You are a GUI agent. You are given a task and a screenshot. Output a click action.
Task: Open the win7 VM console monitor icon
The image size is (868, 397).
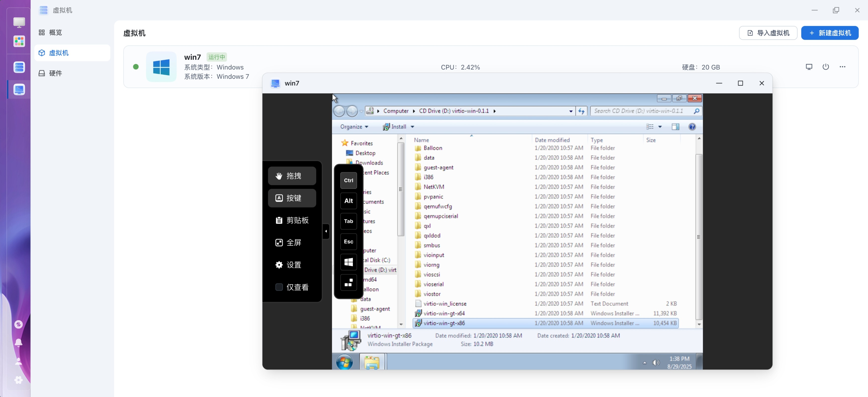[x=809, y=67]
